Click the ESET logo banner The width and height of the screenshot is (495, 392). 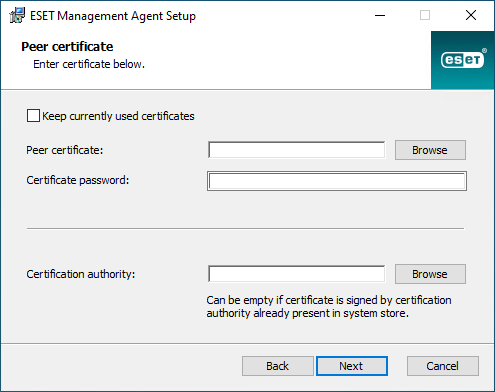pos(462,60)
